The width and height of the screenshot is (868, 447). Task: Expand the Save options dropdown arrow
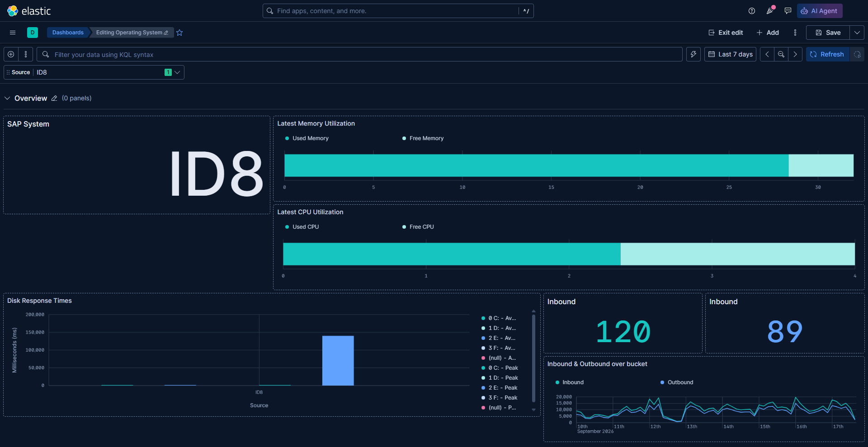857,33
